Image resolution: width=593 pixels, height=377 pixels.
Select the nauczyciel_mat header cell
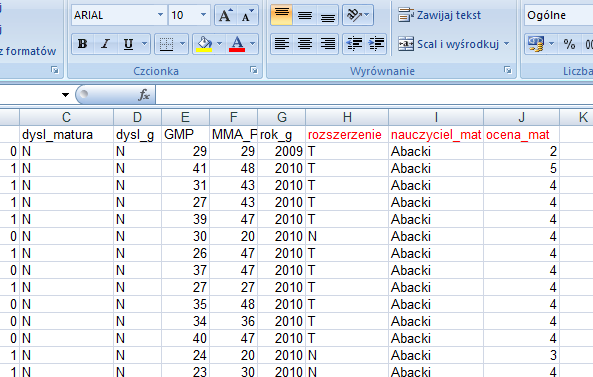pyautogui.click(x=436, y=134)
